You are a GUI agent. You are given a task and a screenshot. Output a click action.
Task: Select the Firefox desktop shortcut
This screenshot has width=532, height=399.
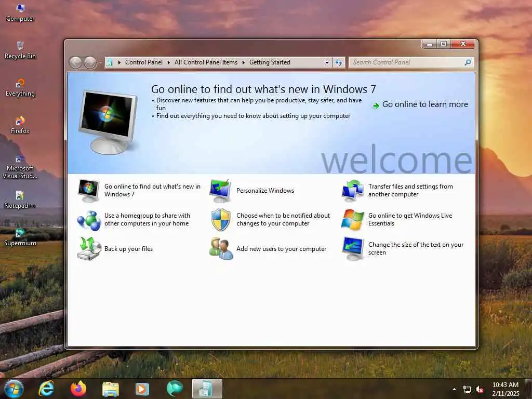click(x=20, y=125)
